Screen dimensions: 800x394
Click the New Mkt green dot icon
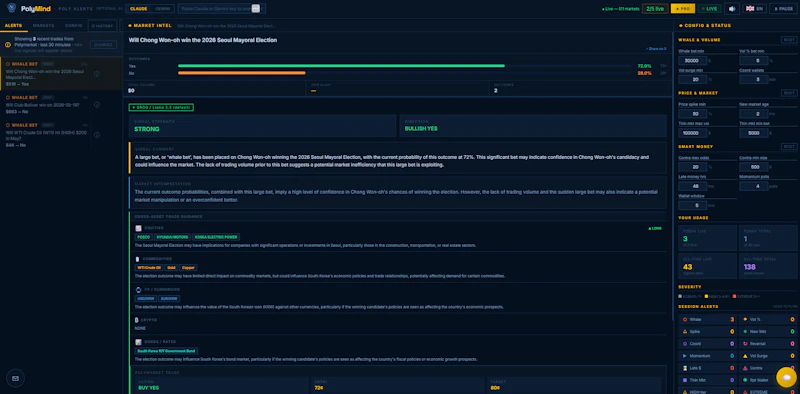coord(745,332)
